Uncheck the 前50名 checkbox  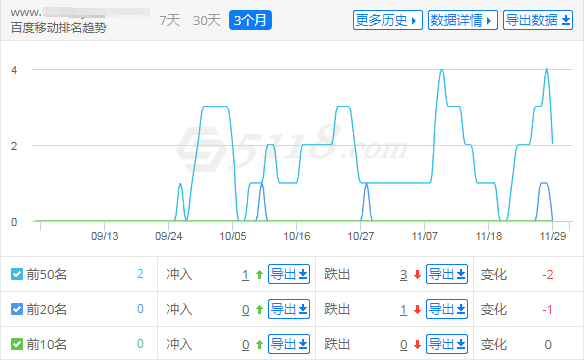(x=17, y=274)
